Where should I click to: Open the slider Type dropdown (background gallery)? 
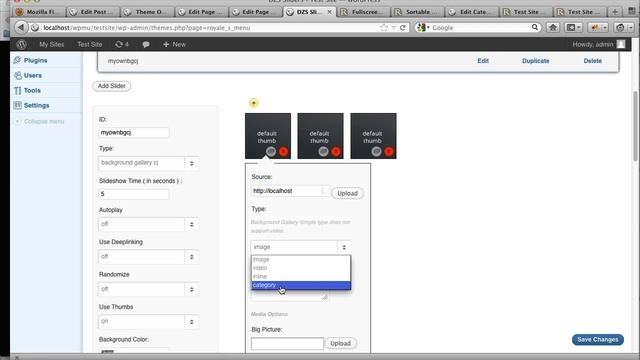tap(148, 163)
